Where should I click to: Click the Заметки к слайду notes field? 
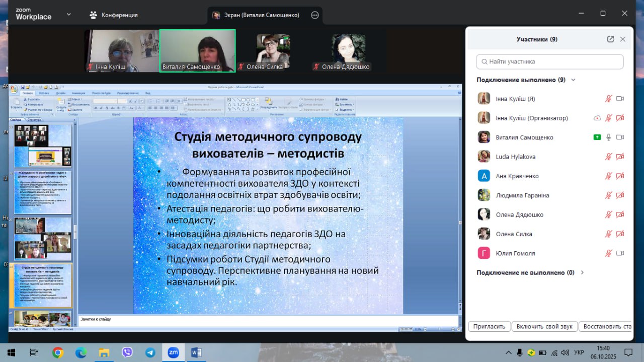click(268, 320)
